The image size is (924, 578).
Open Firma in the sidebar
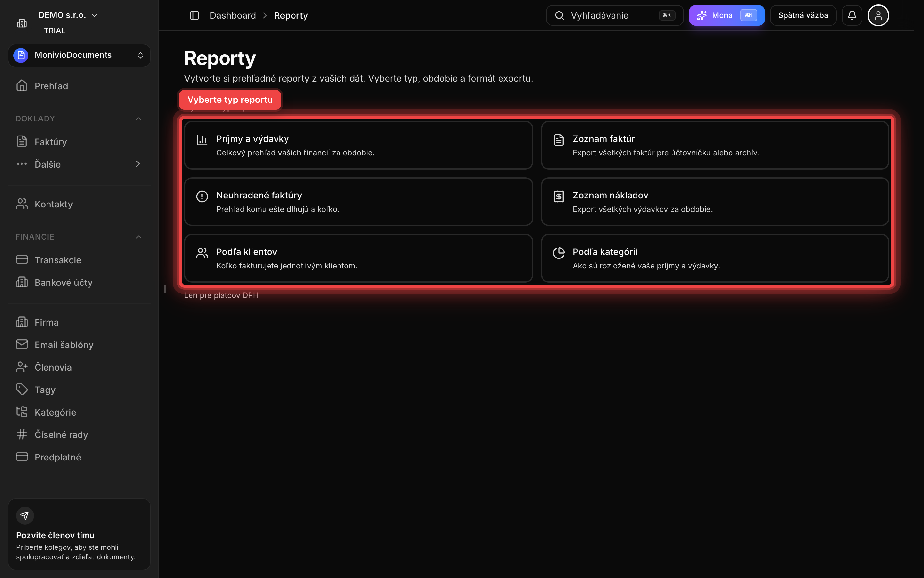(79, 322)
